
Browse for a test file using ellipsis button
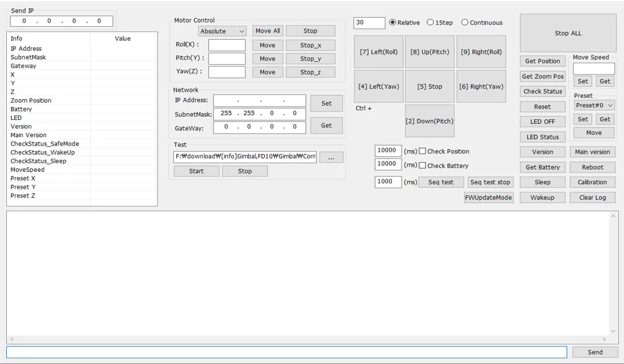(331, 157)
